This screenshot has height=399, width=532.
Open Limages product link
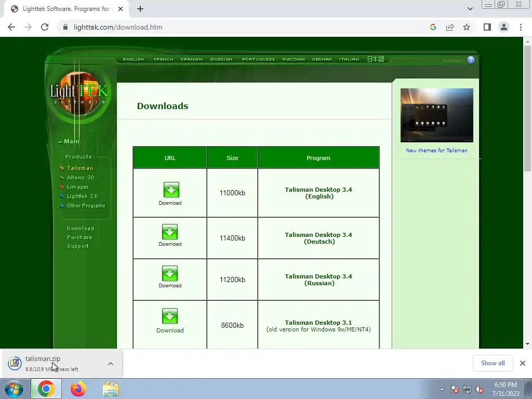78,187
